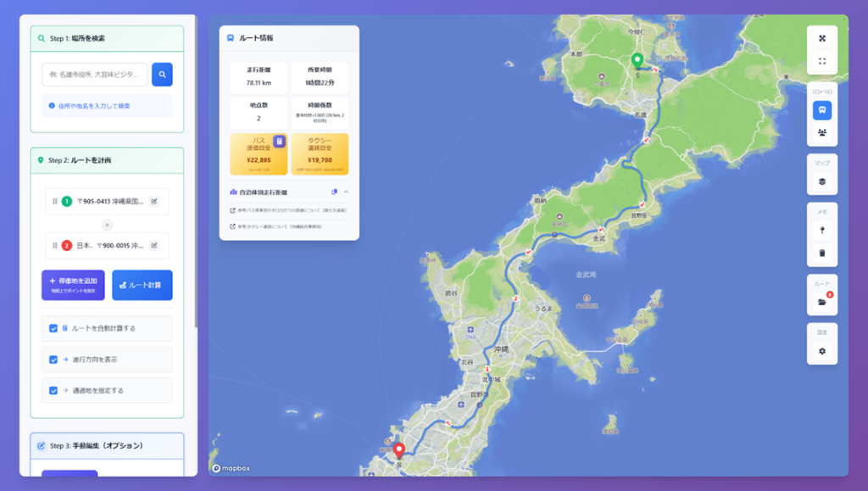Select the bus mode icon in right toolbar

(x=821, y=110)
